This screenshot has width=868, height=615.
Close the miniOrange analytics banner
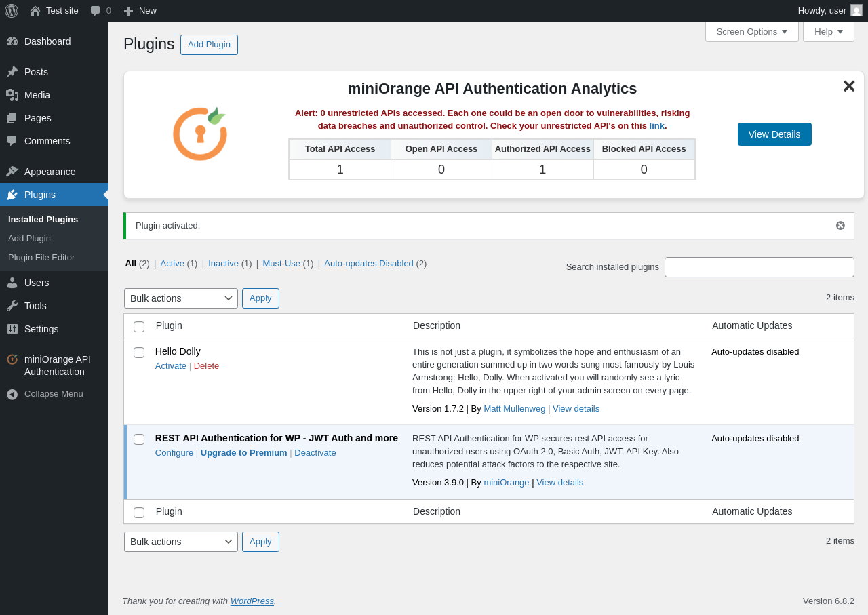point(849,86)
